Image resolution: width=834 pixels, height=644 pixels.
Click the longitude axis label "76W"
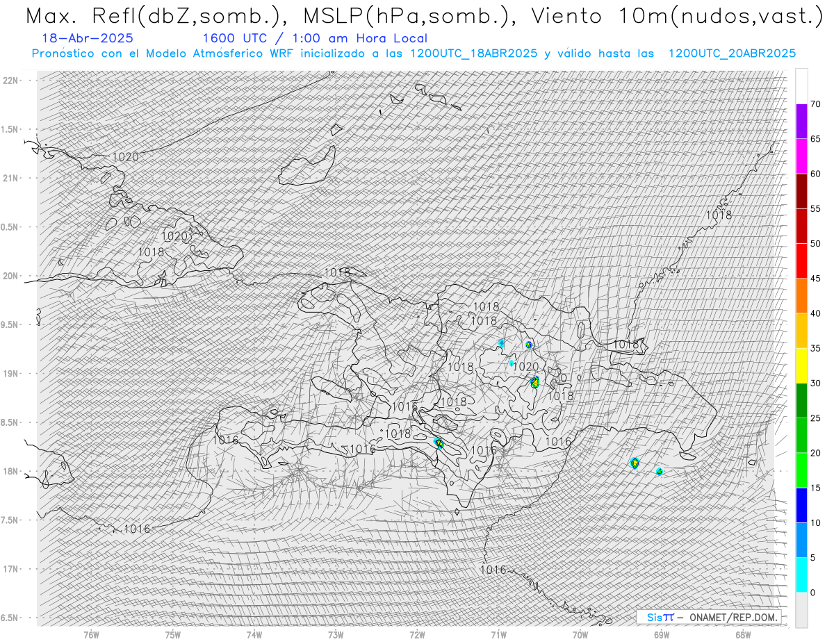(91, 634)
